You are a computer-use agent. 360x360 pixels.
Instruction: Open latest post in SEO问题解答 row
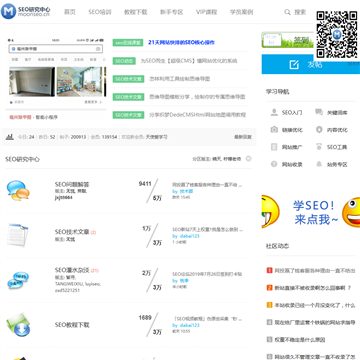click(207, 185)
